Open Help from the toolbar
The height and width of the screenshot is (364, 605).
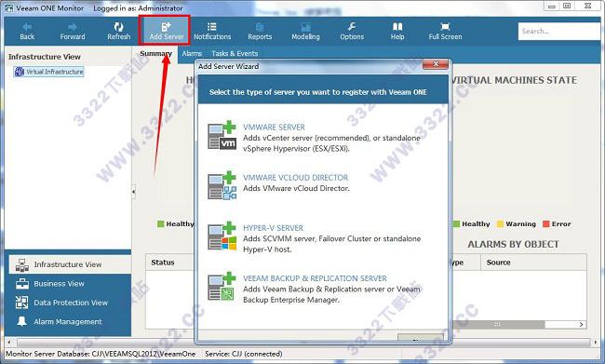397,31
